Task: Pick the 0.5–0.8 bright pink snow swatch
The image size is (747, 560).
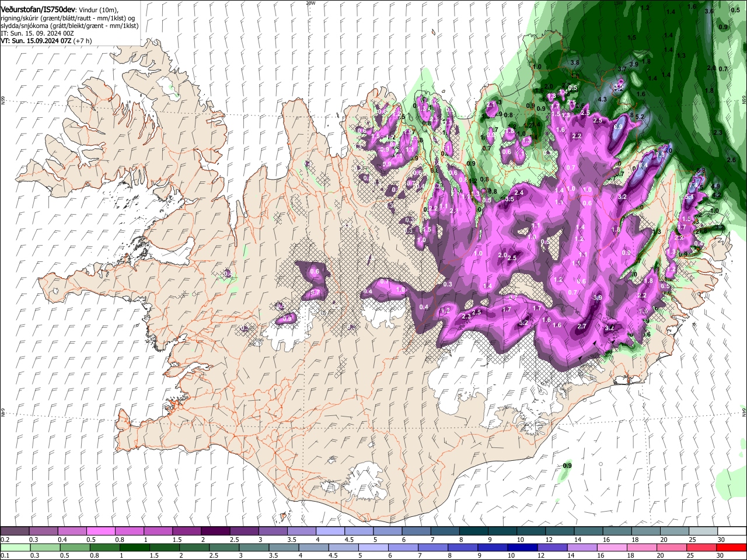Action: [100, 531]
